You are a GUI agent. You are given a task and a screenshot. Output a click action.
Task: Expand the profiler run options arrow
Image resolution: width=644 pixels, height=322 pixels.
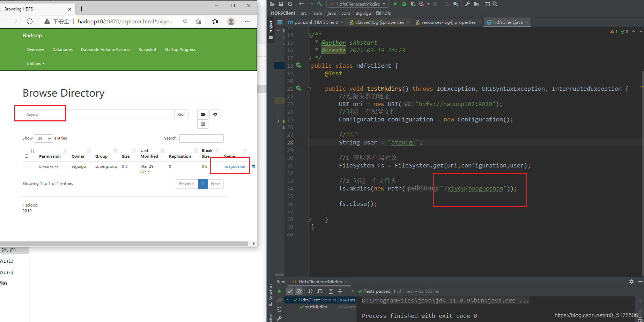428,4
